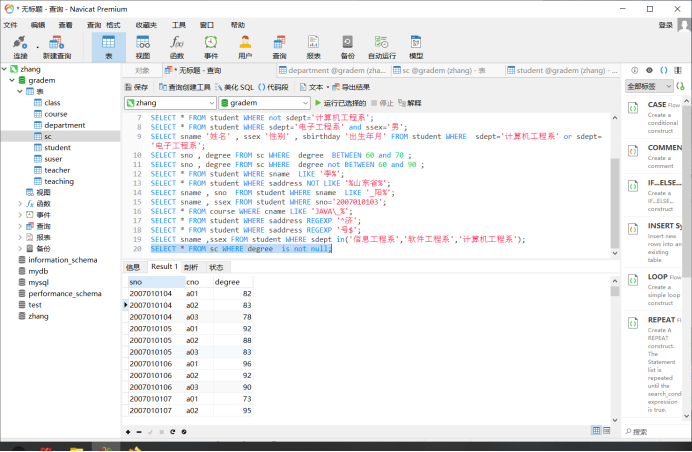
Task: Open the 自动运行 (Automation) toolbar icon
Action: [x=382, y=48]
